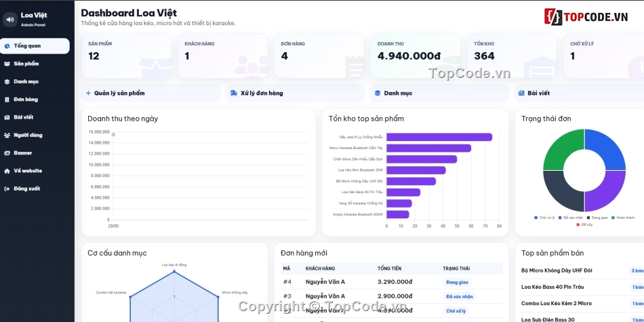Image resolution: width=644 pixels, height=322 pixels.
Task: Click the Khách hàng stat card
Action: click(222, 56)
